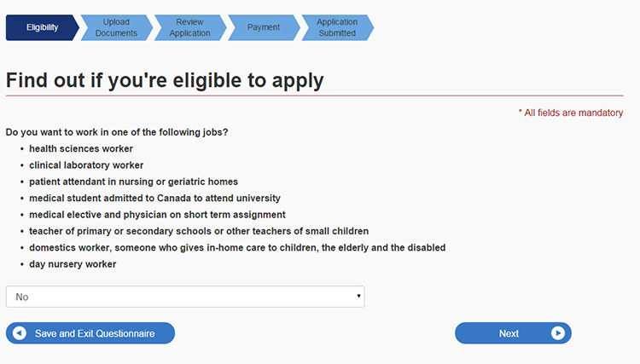Screen dimensions: 640x364
Task: Click the "medical student admitted to Canada" item
Action: click(154, 198)
